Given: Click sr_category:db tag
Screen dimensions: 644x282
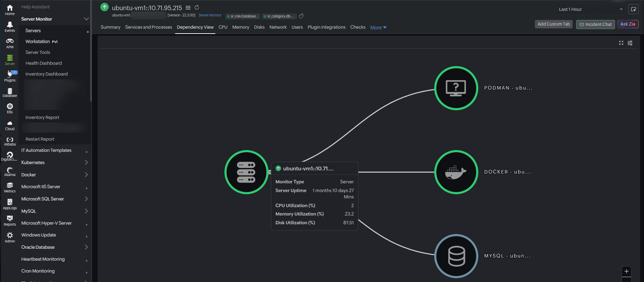Looking at the screenshot, I should pos(279,16).
